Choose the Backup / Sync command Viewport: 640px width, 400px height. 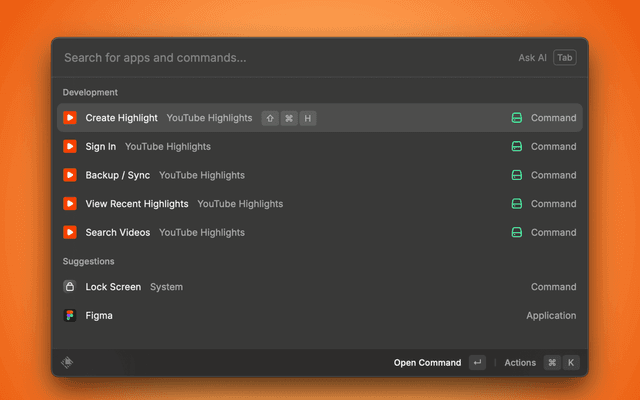(118, 175)
